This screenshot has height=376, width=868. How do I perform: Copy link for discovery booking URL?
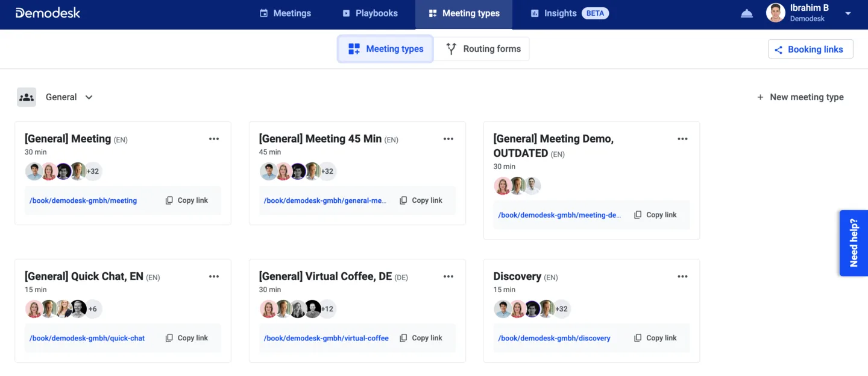pyautogui.click(x=656, y=338)
